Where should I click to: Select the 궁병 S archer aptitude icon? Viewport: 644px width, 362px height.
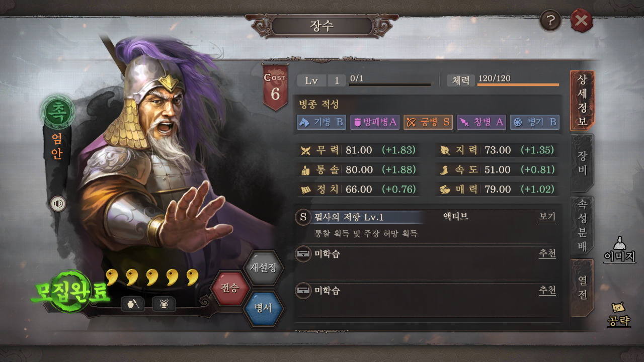tap(428, 122)
